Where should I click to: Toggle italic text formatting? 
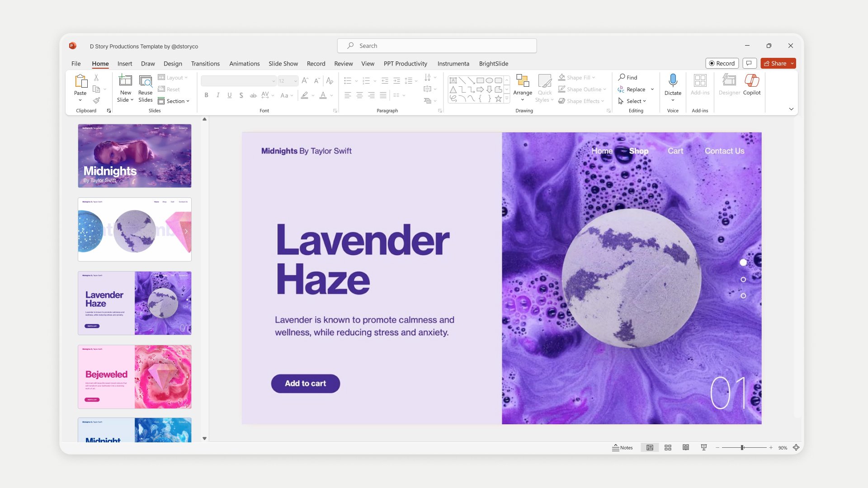pyautogui.click(x=218, y=95)
